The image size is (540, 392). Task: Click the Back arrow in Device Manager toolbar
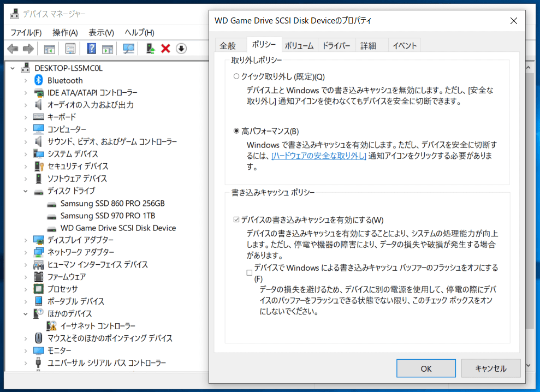(x=13, y=49)
